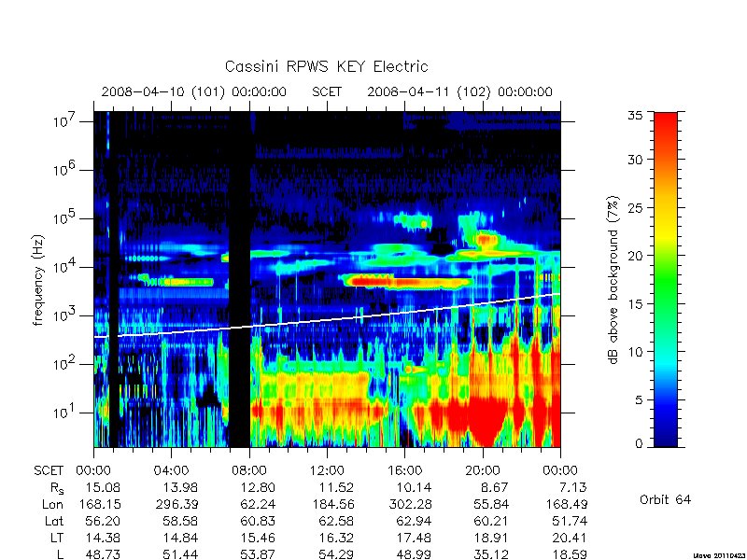The width and height of the screenshot is (747, 560).
Task: Click the 10^4 frequency tick label
Action: point(65,266)
